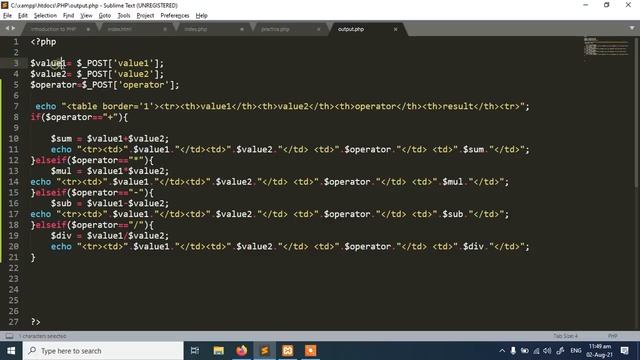Toggle the side bar status icon

[x=9, y=336]
